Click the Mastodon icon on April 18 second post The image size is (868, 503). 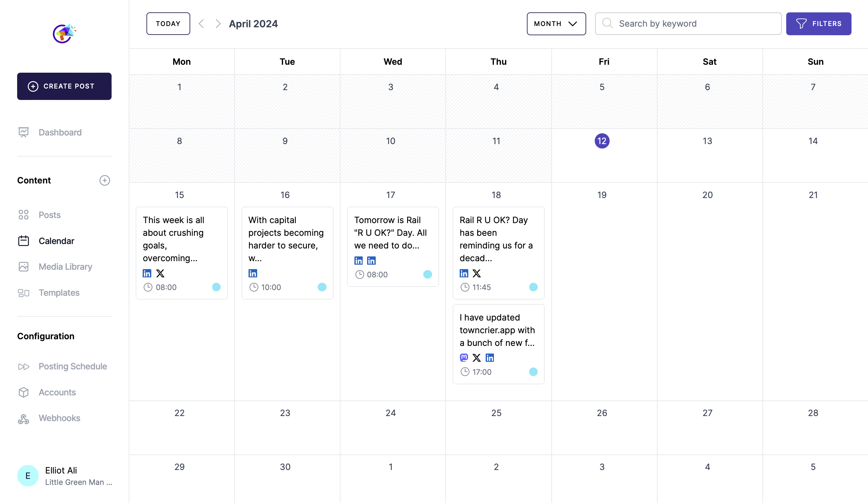coord(463,357)
